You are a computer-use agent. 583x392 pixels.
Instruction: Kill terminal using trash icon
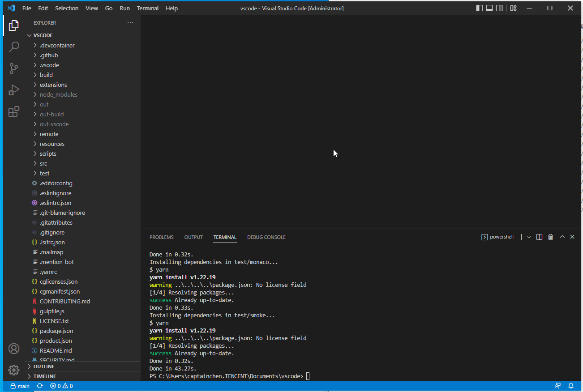point(551,237)
